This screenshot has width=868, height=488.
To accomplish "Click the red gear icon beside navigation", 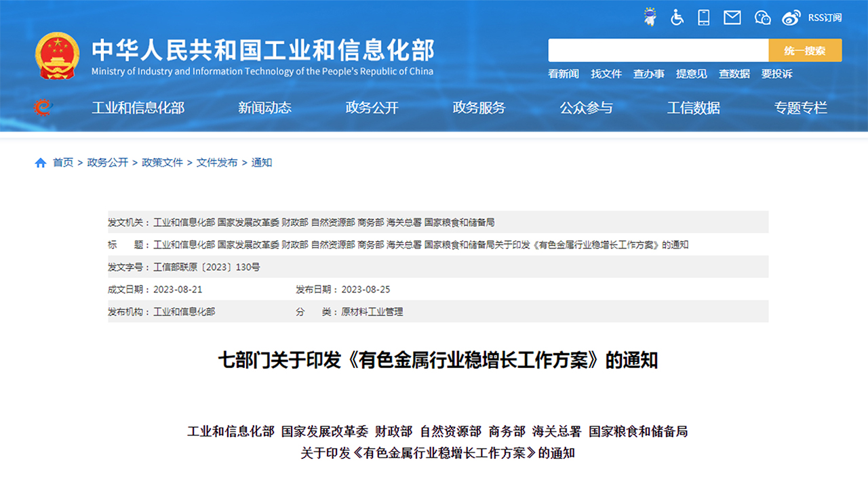I will pos(43,107).
